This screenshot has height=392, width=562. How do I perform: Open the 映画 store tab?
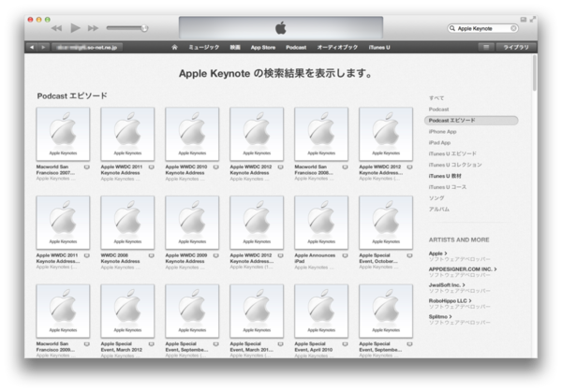click(x=235, y=48)
